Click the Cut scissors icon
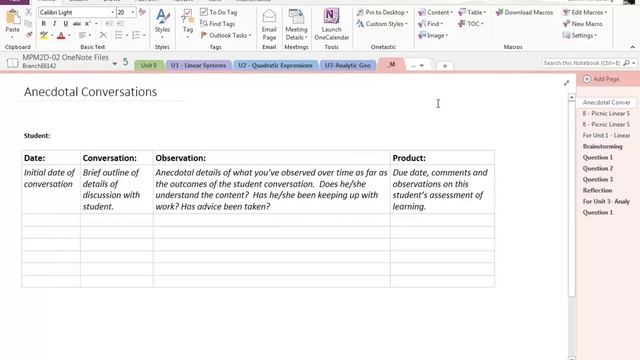 tap(28, 12)
